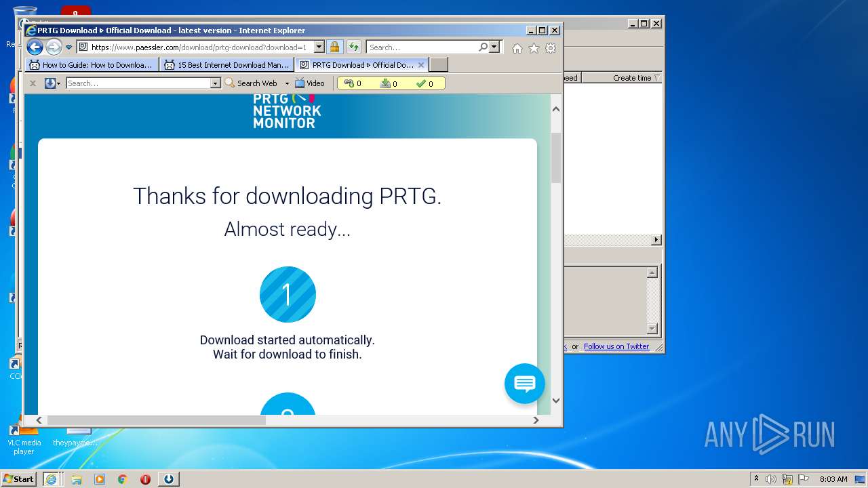Open the recent pages dropdown beside Forward
Image resolution: width=868 pixels, height=488 pixels.
[x=68, y=47]
